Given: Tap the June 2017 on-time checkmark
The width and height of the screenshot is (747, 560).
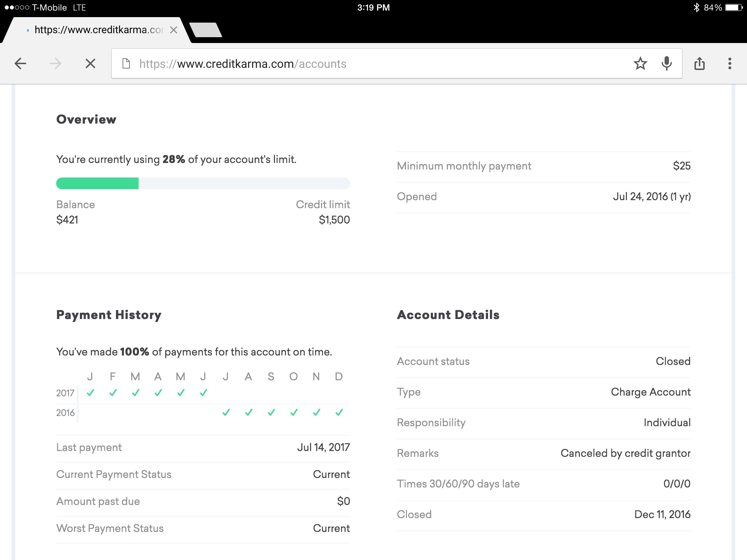Looking at the screenshot, I should coord(204,393).
